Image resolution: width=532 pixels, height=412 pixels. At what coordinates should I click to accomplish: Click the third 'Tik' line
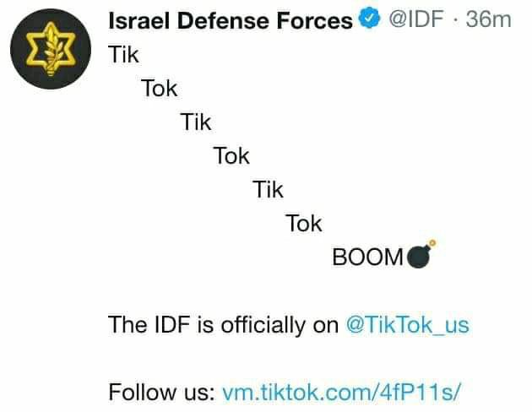268,189
